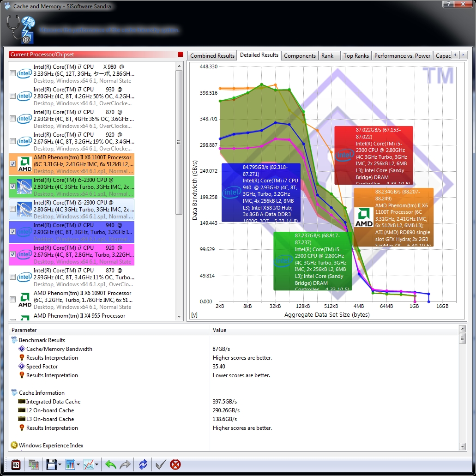
Task: Click the tab strip right scroll arrow
Action: 463,55
